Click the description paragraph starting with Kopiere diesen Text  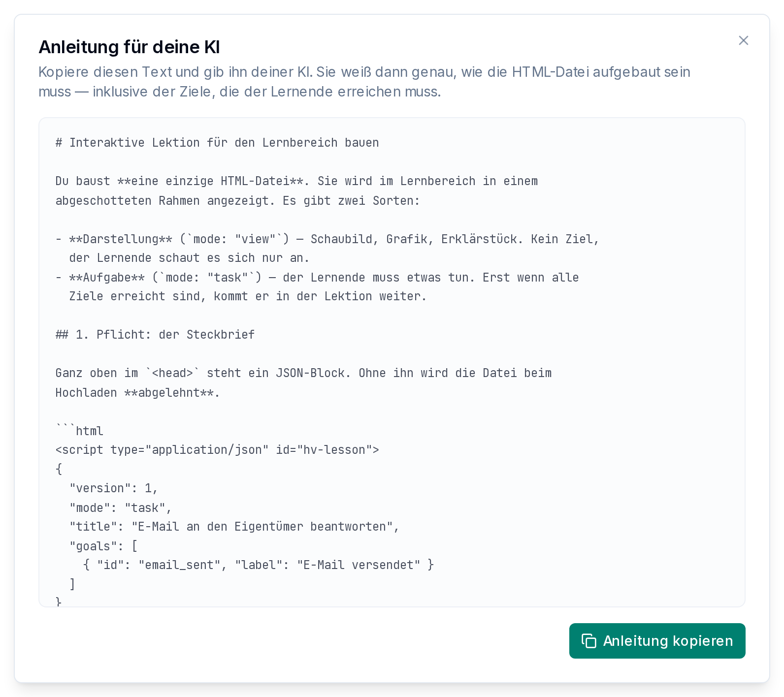tap(364, 82)
